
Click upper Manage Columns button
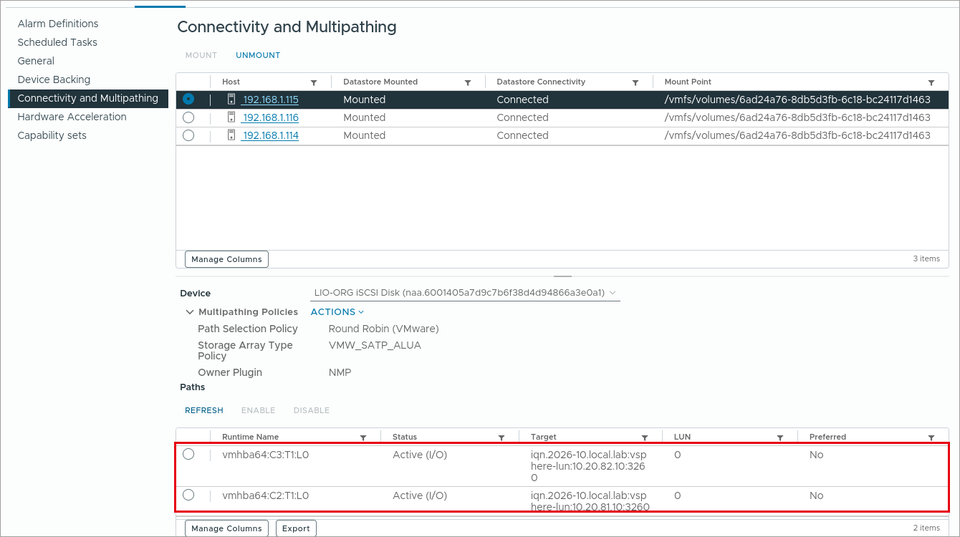pos(227,259)
